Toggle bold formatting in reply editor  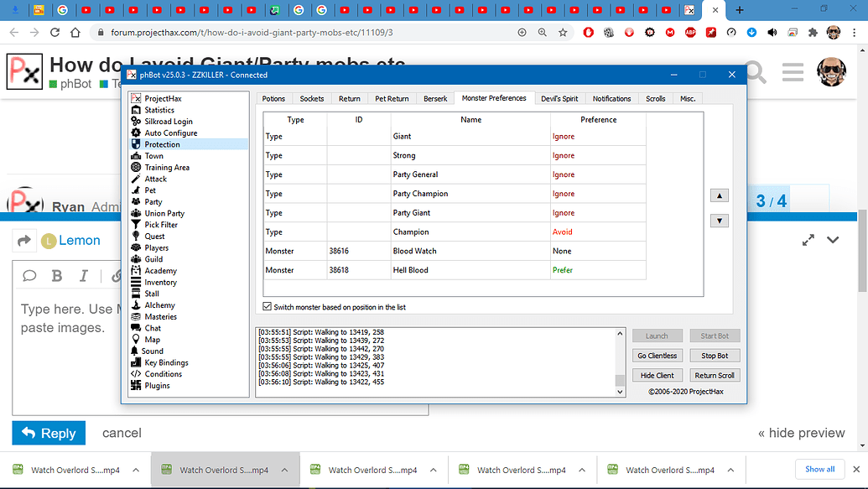point(56,276)
